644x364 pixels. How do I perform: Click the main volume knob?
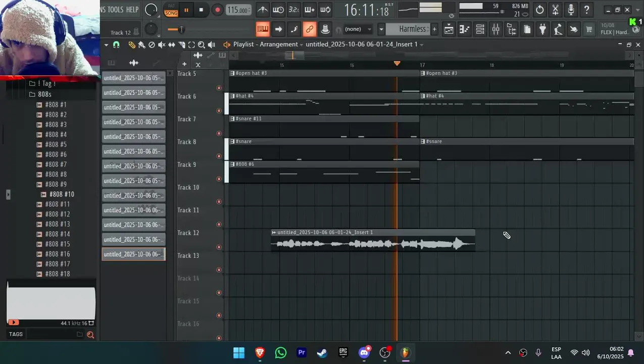pos(151,10)
